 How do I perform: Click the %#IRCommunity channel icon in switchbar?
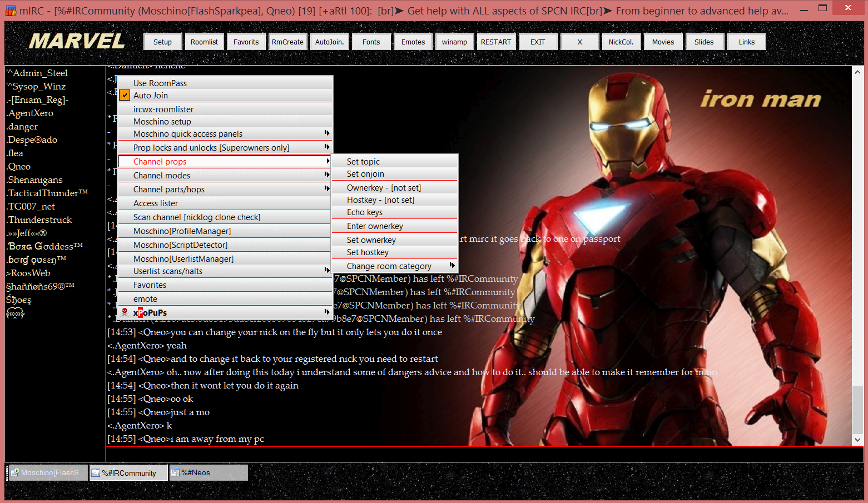(x=96, y=473)
